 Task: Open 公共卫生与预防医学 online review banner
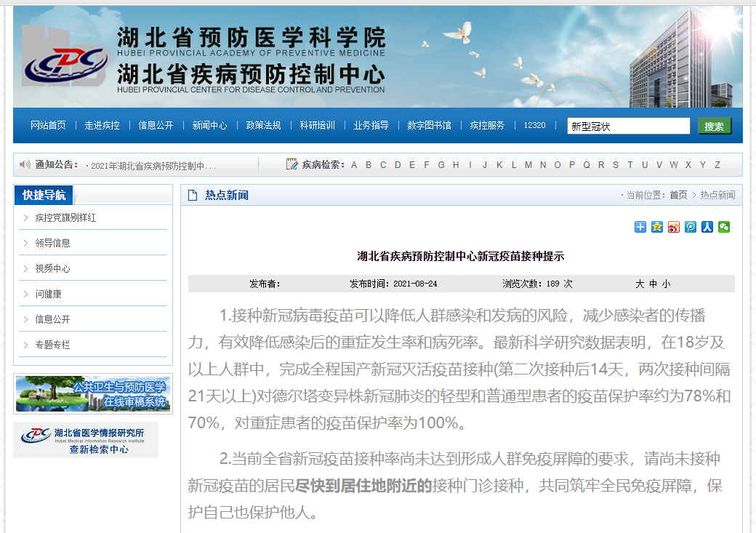pos(93,394)
